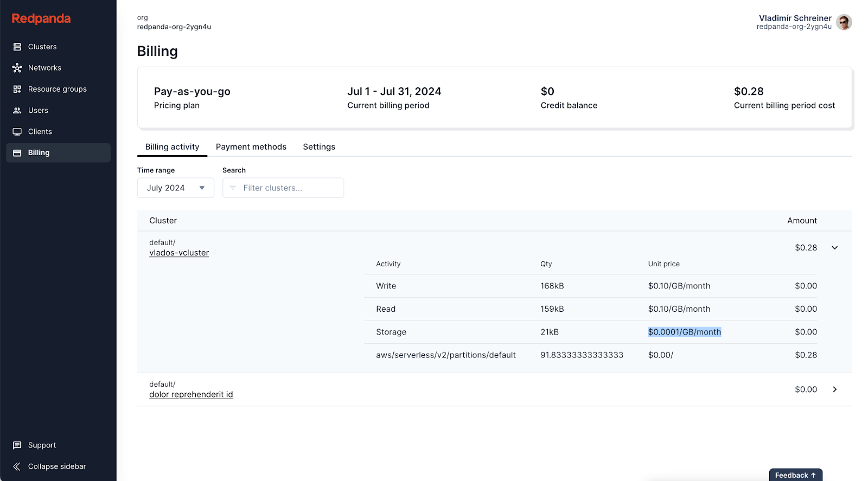
Task: Click the $0.28 amount in partitions row
Action: tap(806, 355)
